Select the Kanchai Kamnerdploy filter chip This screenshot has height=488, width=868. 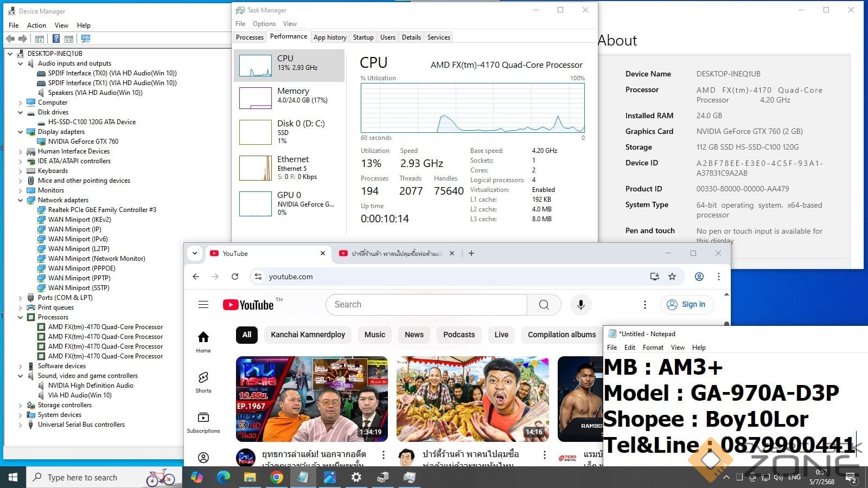308,335
